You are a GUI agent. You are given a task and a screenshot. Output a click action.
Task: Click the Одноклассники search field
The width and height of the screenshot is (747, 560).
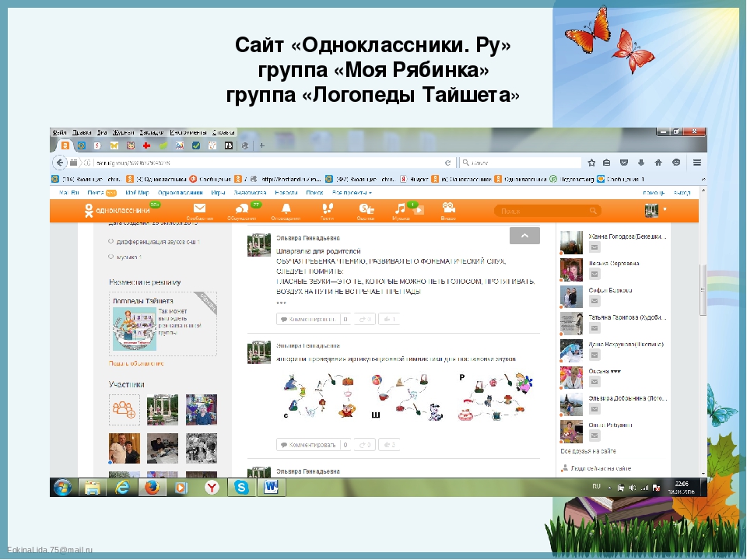pos(547,211)
